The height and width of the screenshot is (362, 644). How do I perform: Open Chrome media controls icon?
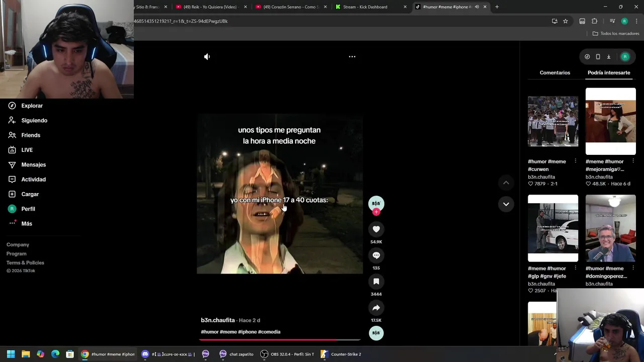(612, 21)
